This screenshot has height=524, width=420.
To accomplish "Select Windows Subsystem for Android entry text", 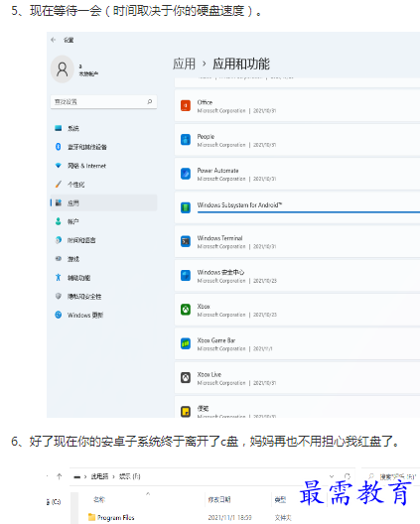I will point(239,204).
